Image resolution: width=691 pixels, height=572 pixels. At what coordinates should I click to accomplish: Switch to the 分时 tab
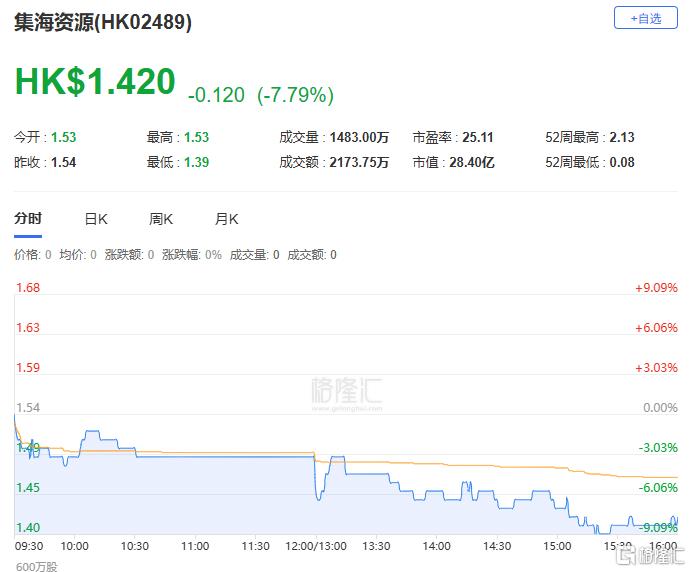[x=28, y=219]
